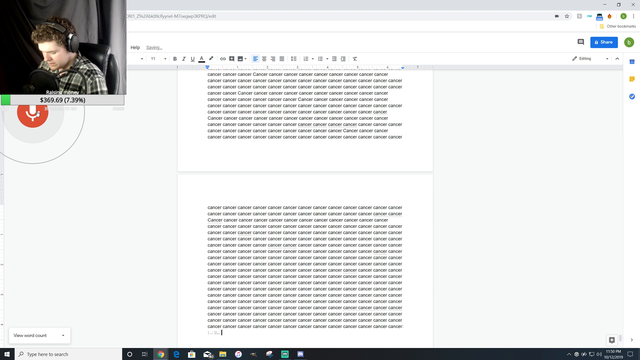This screenshot has width=640, height=360.
Task: Open the Help menu
Action: coord(135,47)
